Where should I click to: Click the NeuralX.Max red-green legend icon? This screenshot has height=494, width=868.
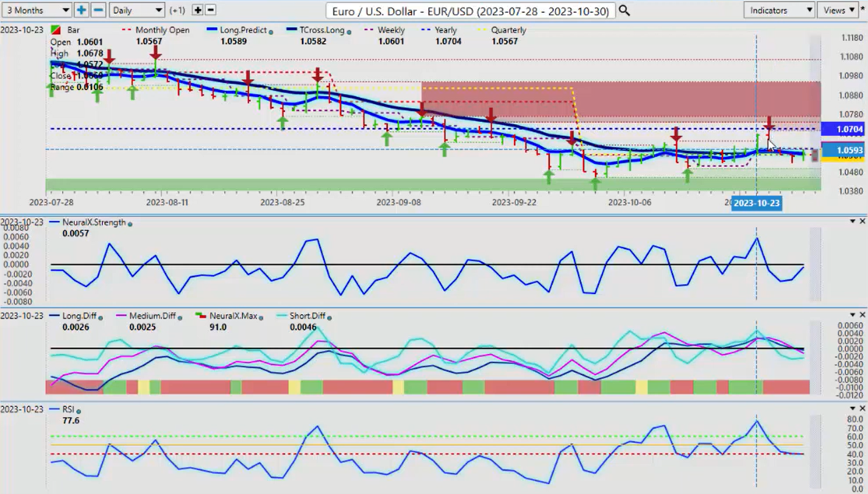200,316
